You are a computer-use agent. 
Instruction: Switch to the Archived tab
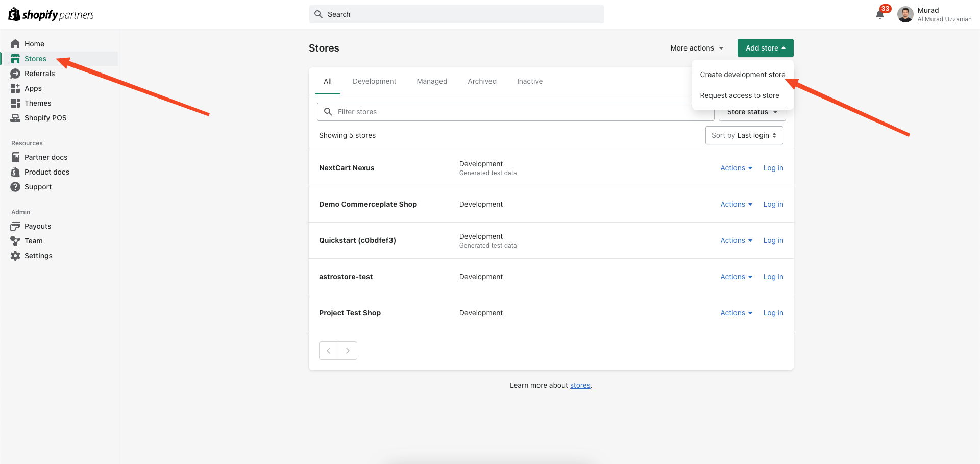pyautogui.click(x=482, y=81)
